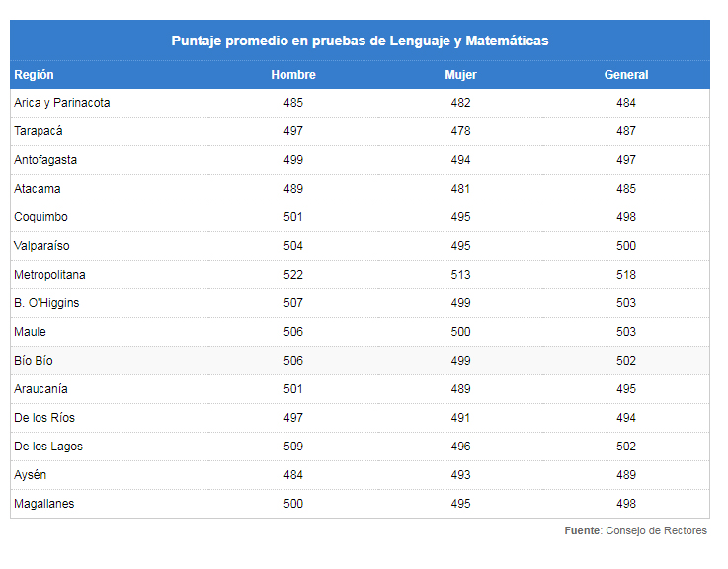Click the General column header
The width and height of the screenshot is (728, 569).
pos(626,75)
